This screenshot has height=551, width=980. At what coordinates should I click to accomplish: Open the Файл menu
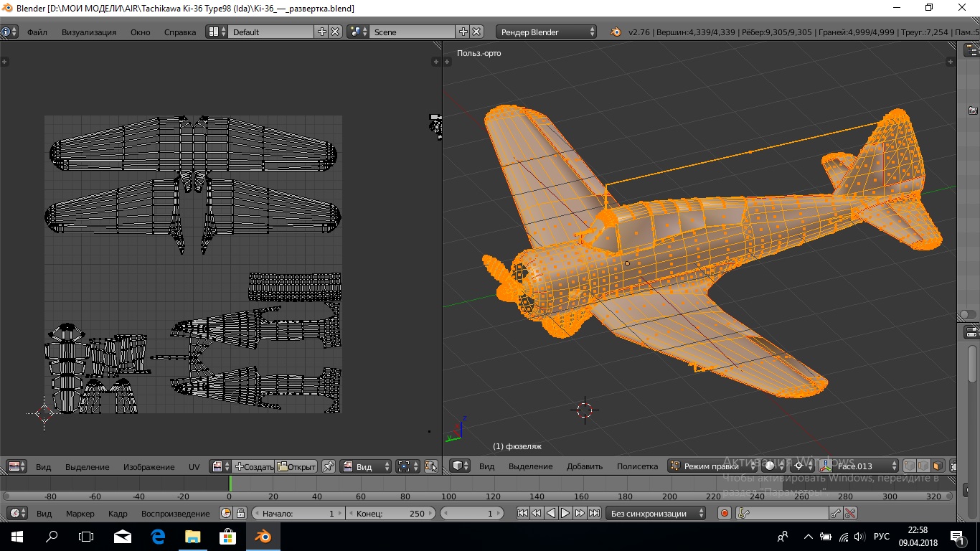click(x=37, y=32)
